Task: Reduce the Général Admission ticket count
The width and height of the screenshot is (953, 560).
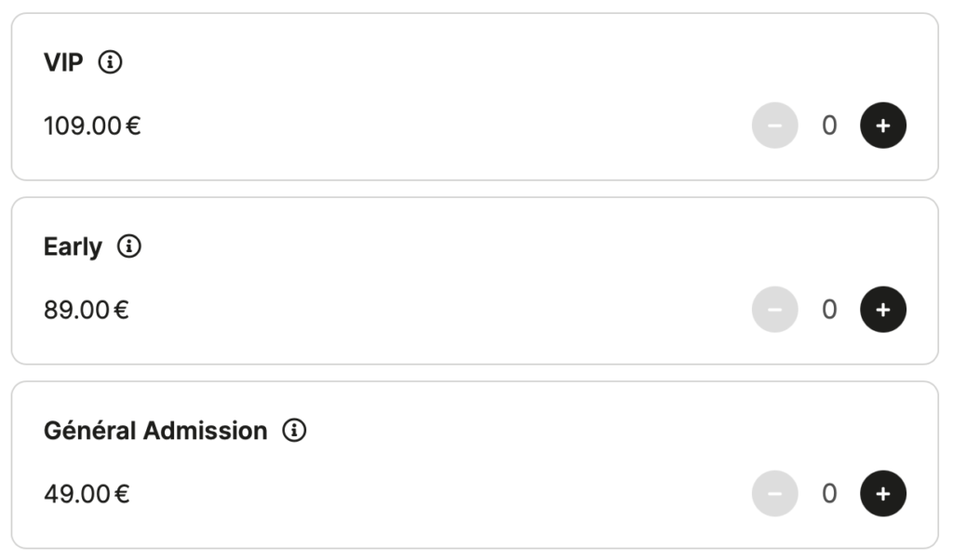Action: [774, 494]
